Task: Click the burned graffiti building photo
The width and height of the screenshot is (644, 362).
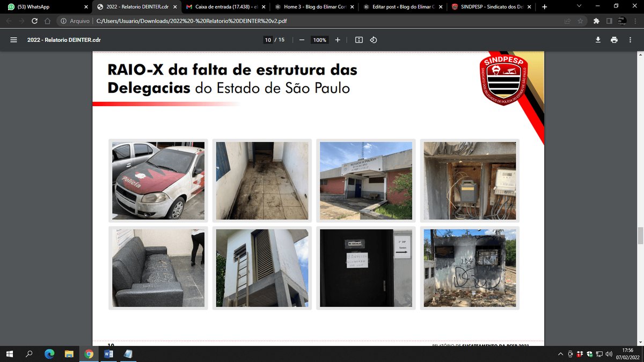Action: (x=470, y=268)
